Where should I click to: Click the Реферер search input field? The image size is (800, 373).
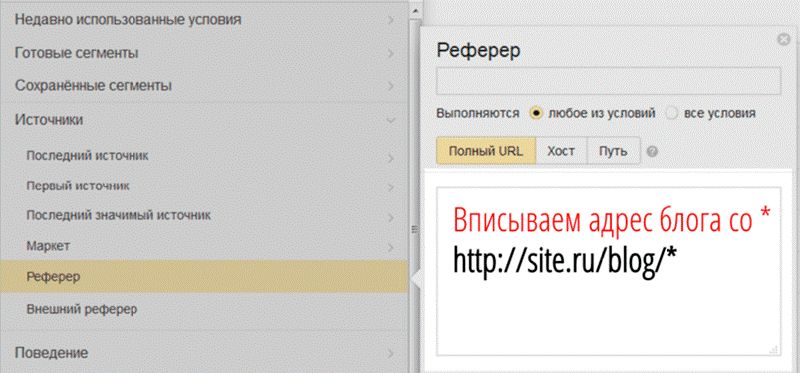click(x=608, y=81)
